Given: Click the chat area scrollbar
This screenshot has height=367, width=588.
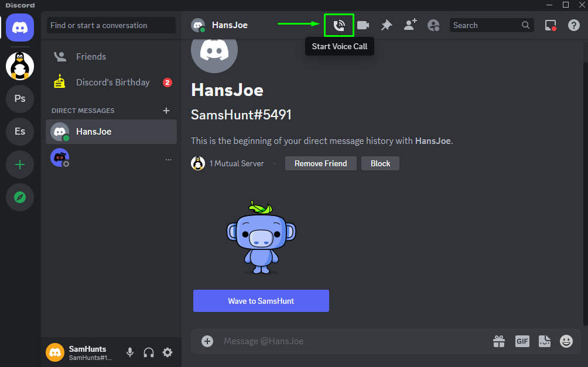Looking at the screenshot, I should point(585,194).
